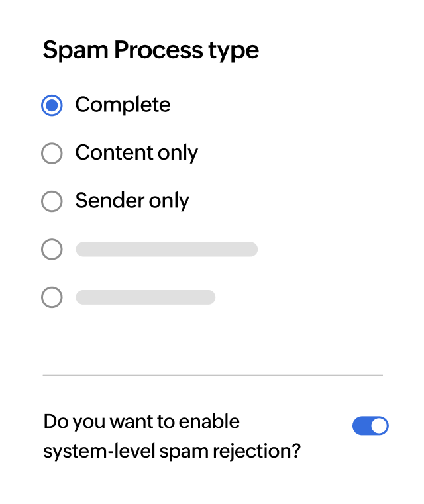Click the "system-level spam rejection?" text line
The height and width of the screenshot is (504, 424).
(x=172, y=452)
